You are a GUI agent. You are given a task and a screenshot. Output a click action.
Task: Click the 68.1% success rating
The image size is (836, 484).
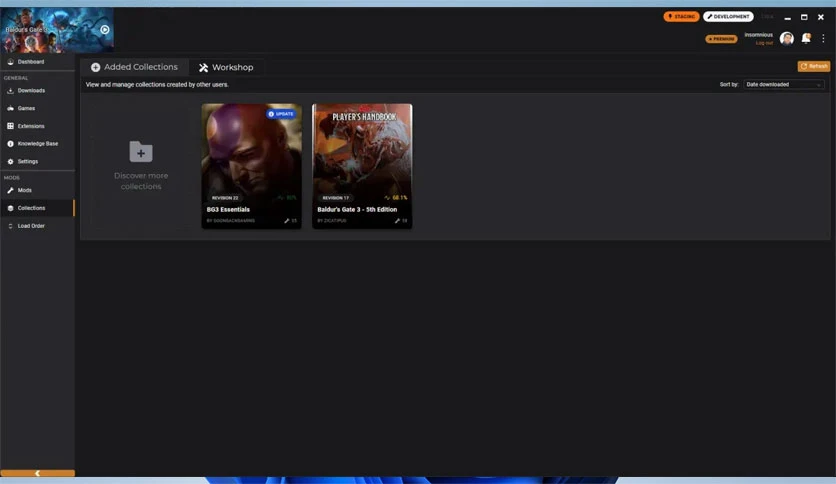[x=396, y=198]
